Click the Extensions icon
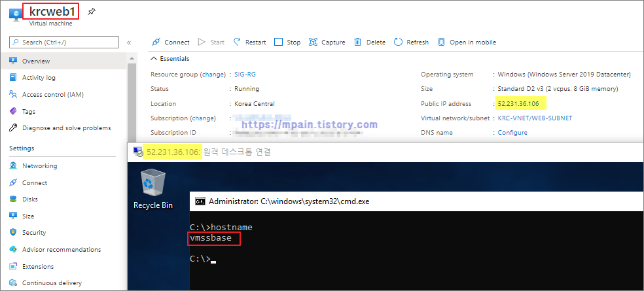This screenshot has height=291, width=644. tap(13, 266)
